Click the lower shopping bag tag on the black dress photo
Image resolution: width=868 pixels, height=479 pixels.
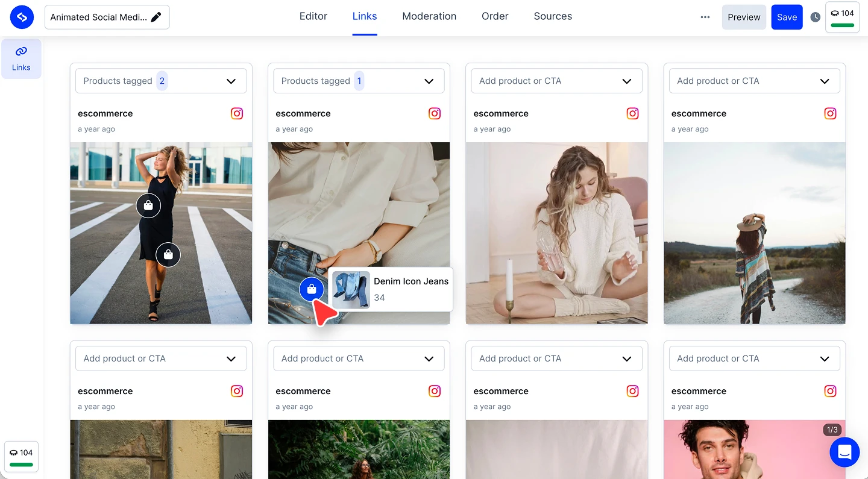168,255
